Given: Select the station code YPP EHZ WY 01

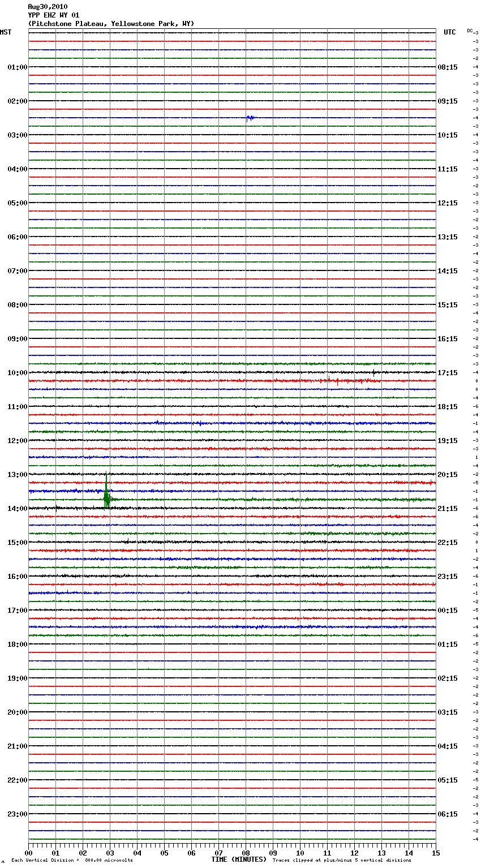Looking at the screenshot, I should point(54,15).
